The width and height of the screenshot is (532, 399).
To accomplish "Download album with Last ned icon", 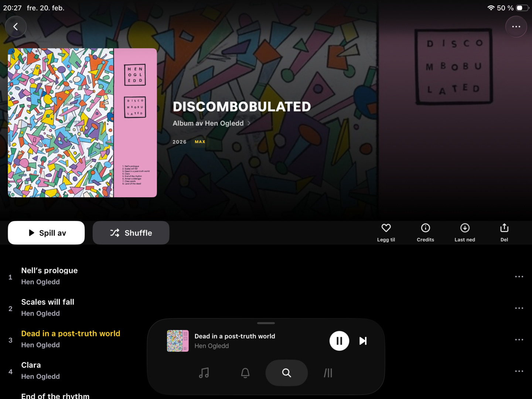I will (465, 233).
